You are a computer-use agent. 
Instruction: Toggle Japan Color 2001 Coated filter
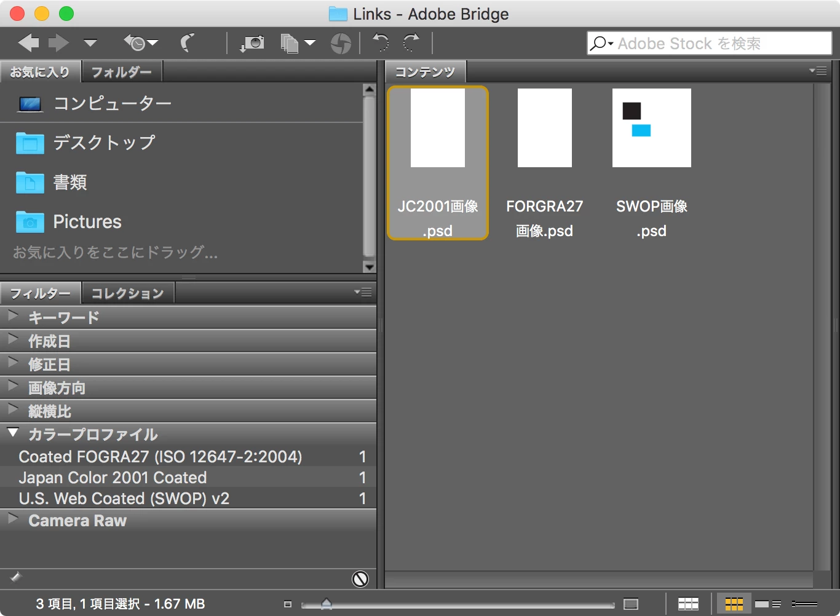click(x=188, y=477)
